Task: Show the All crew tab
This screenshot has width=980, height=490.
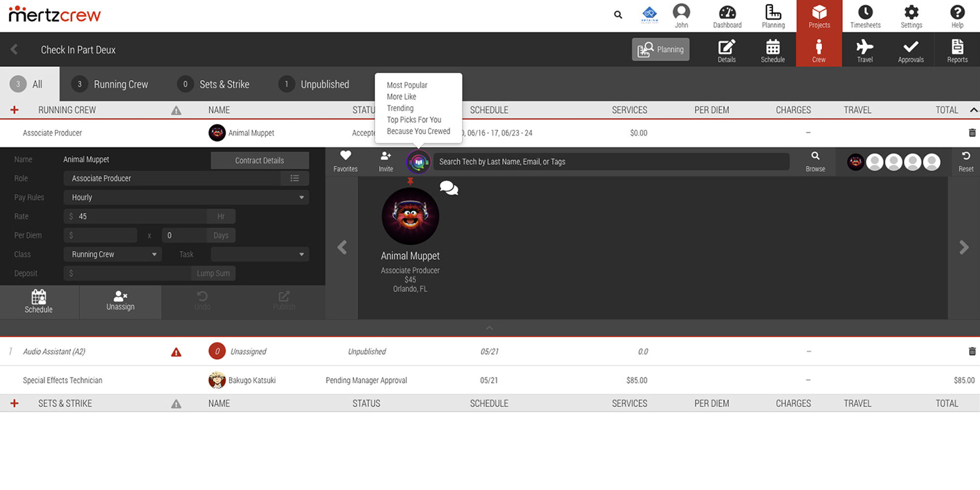Action: pyautogui.click(x=29, y=84)
